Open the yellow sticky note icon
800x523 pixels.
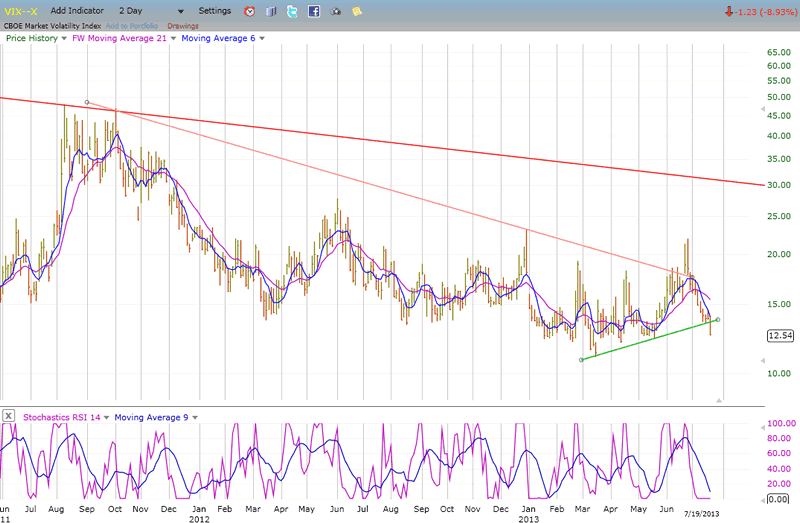[357, 11]
